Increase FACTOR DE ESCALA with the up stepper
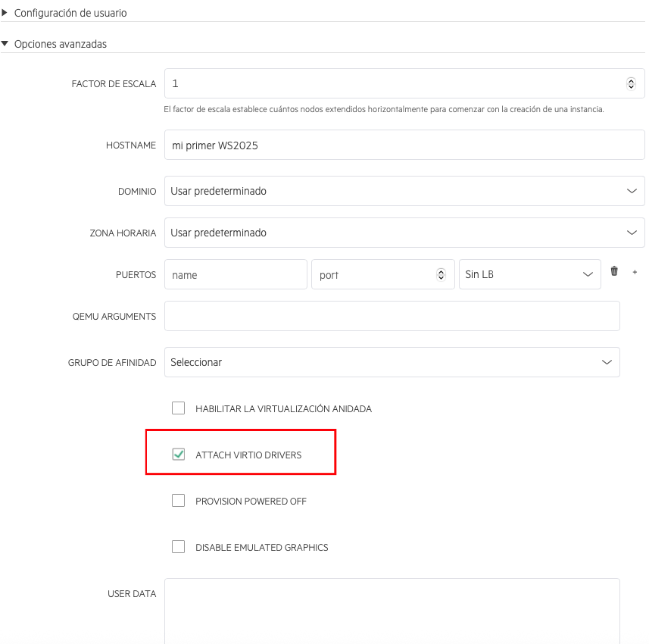Screen dimensions: 649x644 tap(631, 80)
